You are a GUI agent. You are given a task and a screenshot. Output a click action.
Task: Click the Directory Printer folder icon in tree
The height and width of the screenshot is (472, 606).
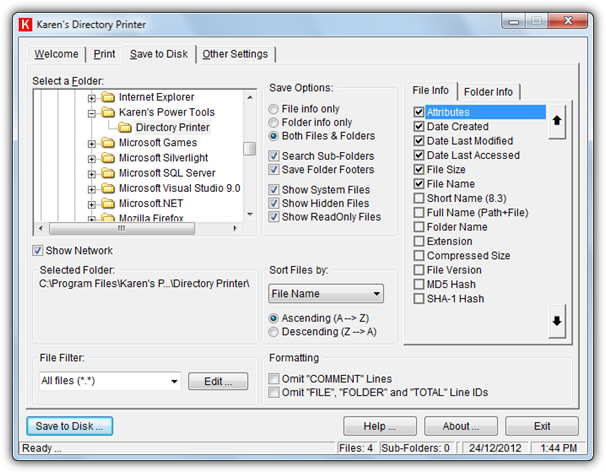[125, 128]
